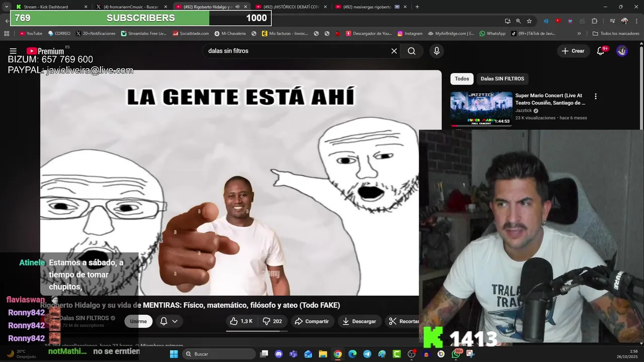Click Windows taskbar Buscar search box
The height and width of the screenshot is (362, 644).
(x=219, y=354)
